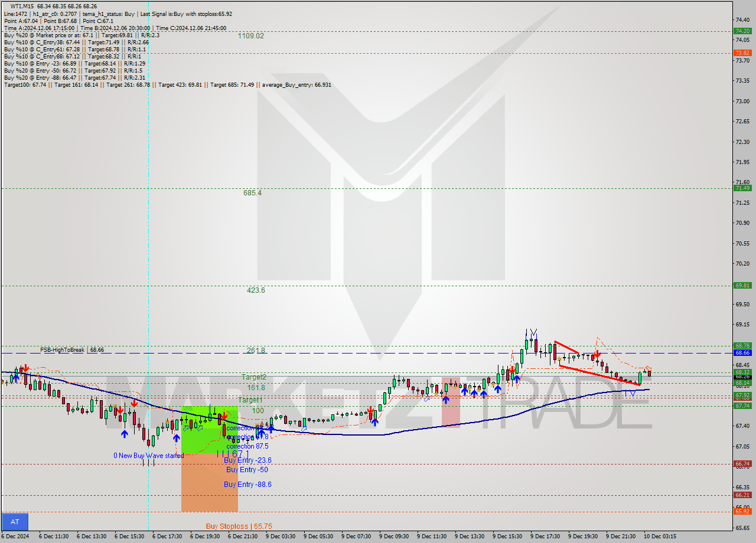Click the 68.78 price tag on axis
Screen dimensions: 756x543
(x=742, y=345)
